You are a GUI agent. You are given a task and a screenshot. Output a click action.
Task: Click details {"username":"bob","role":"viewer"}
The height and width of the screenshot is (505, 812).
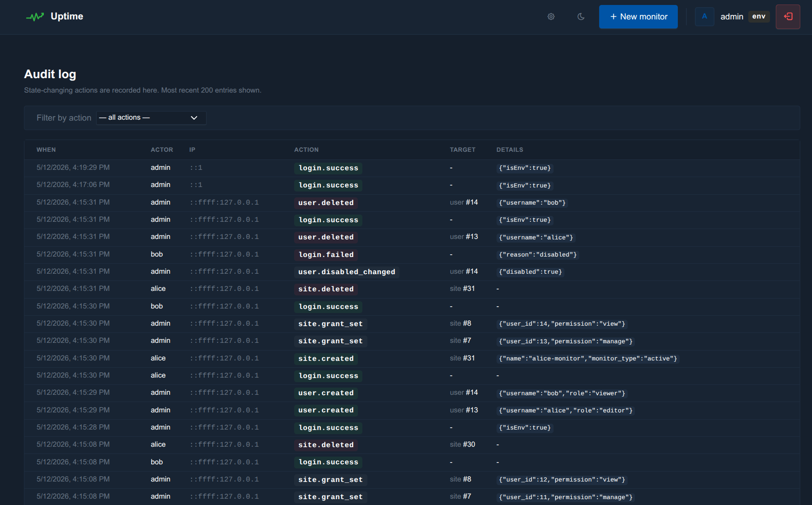click(562, 393)
